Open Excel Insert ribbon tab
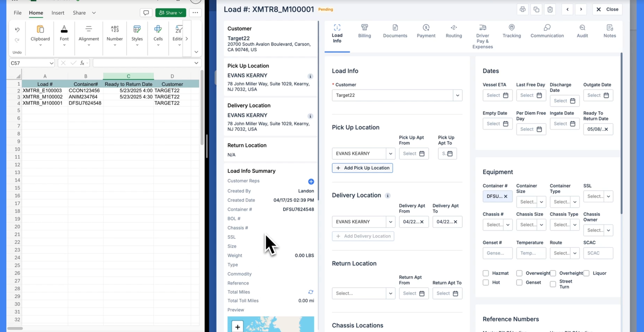644x332 pixels. [58, 13]
